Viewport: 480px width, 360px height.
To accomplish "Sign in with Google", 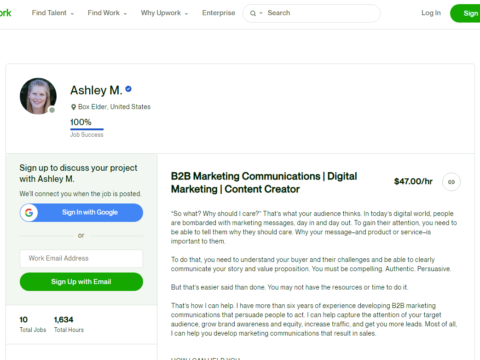I will coord(81,213).
